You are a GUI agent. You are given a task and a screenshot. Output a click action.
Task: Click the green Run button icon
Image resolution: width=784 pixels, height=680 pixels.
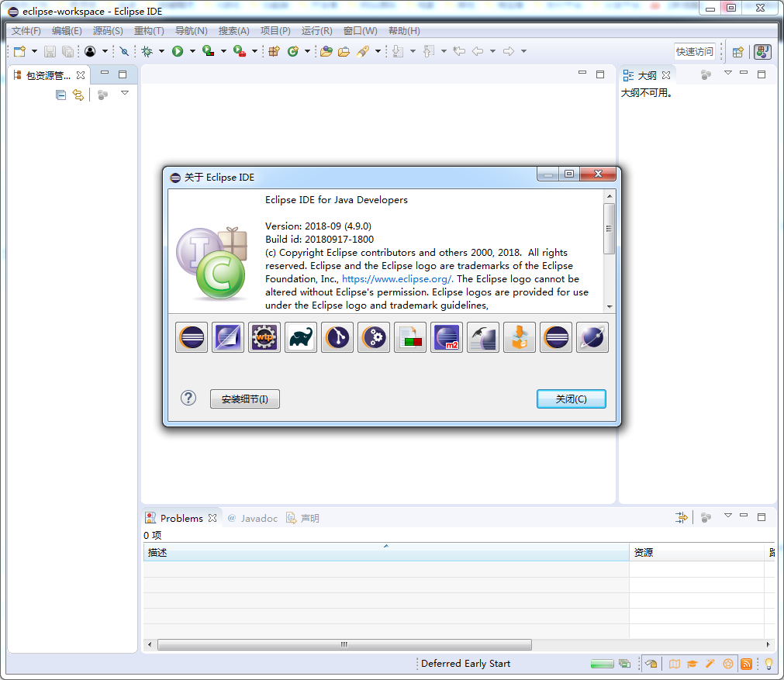pos(178,51)
